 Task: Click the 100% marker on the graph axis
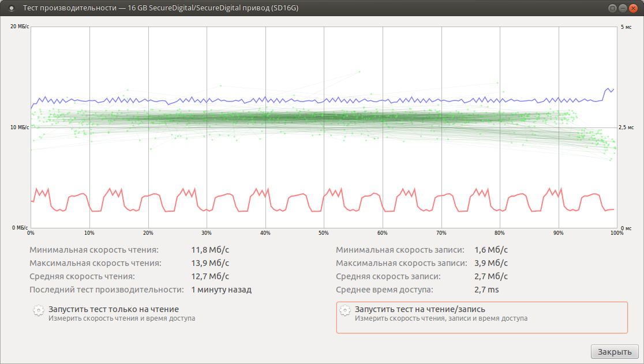point(617,233)
